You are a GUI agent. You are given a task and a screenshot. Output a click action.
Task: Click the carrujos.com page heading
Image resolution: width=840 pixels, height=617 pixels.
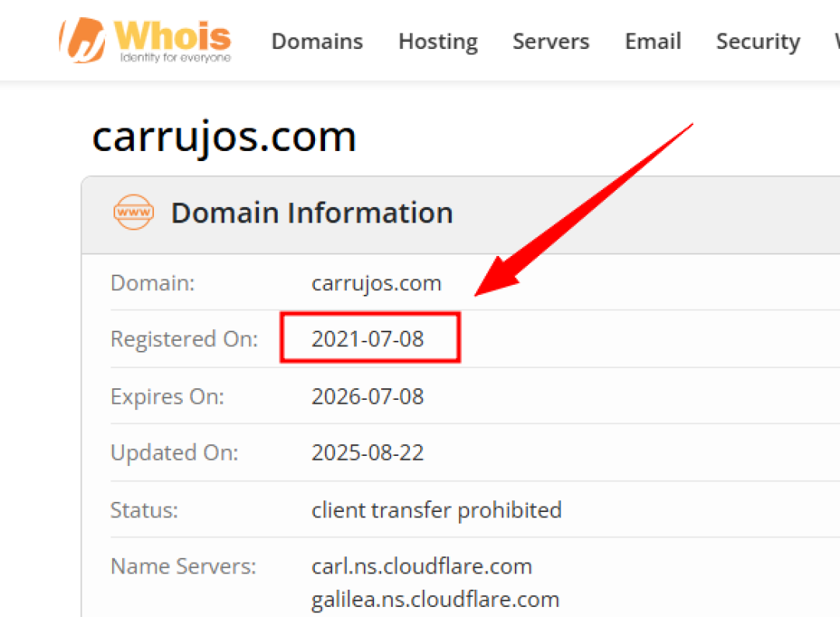point(224,138)
